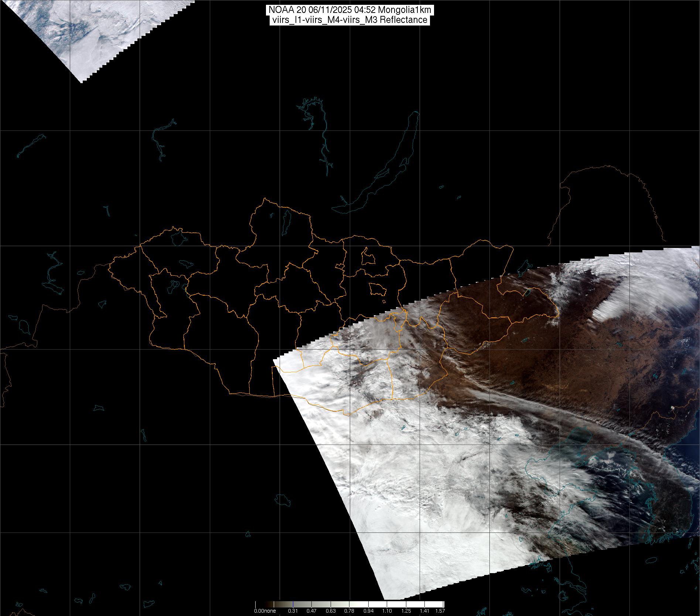Click the subtitle "viirs_I1-viirs_M4-viirs_M3 Reflectance"
The height and width of the screenshot is (616, 700).
[349, 20]
